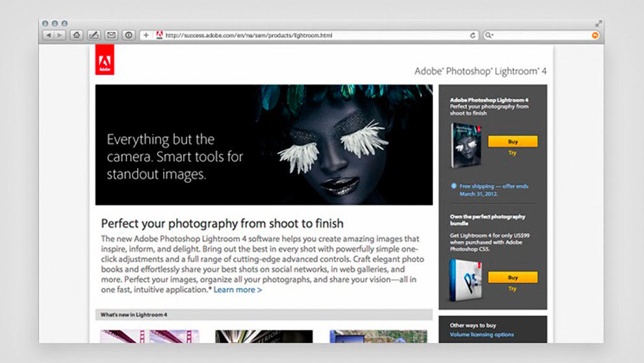The image size is (644, 363).
Task: Click the Adobe favicon in address bar
Action: 159,35
